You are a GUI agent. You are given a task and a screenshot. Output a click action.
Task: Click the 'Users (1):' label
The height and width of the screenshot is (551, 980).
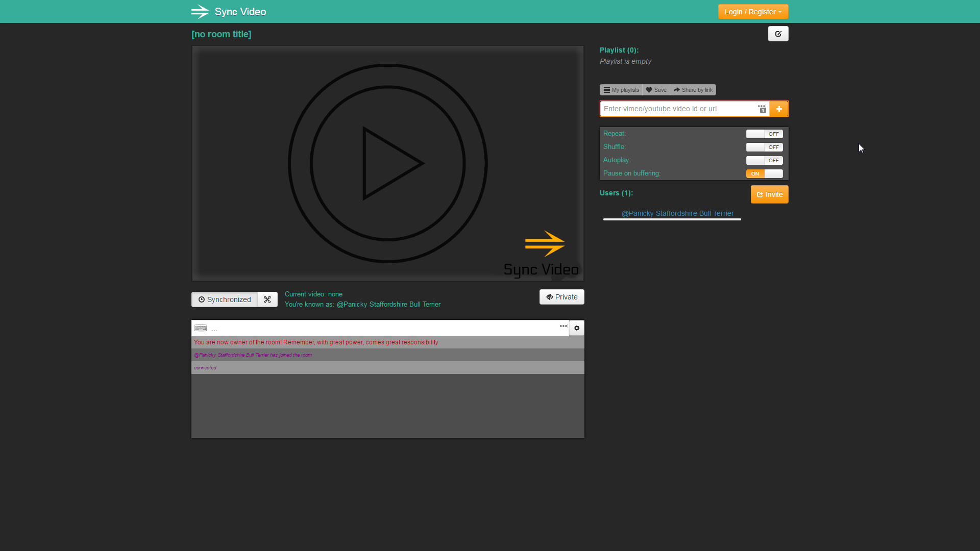(616, 193)
